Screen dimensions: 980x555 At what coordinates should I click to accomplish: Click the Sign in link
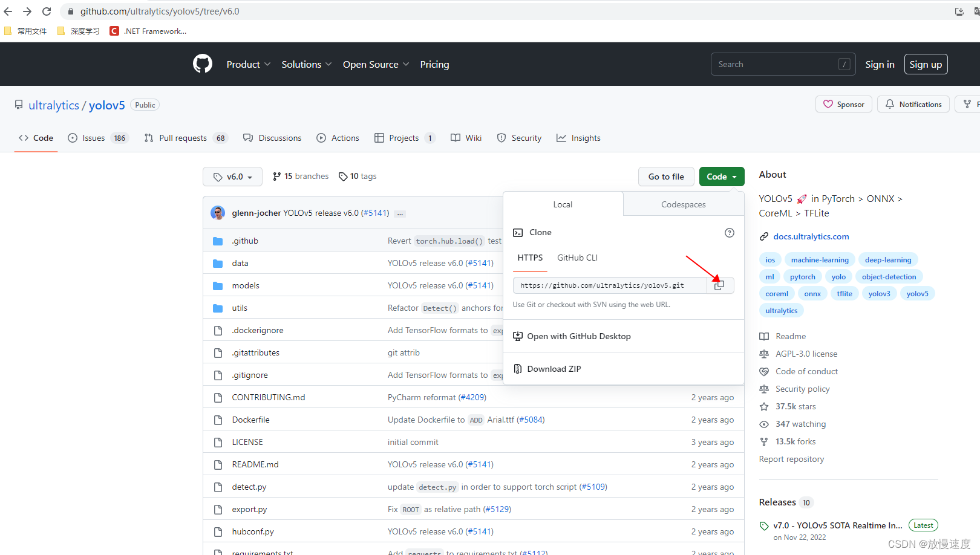click(x=880, y=64)
